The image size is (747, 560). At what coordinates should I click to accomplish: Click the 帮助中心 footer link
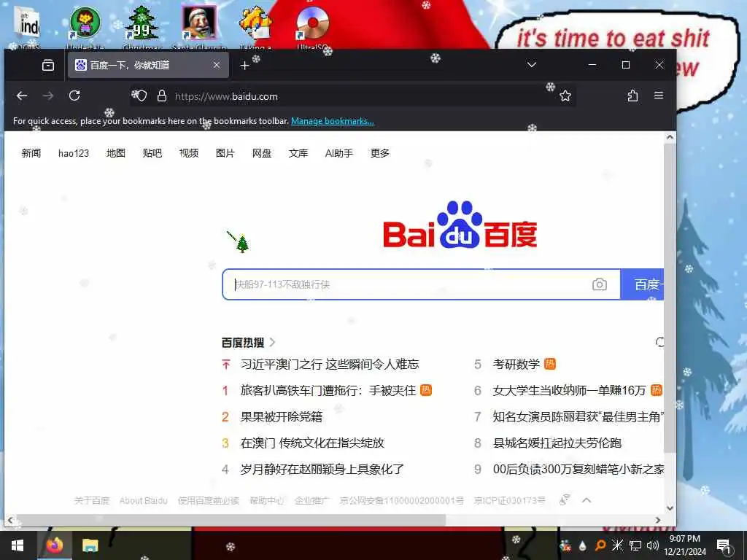click(x=267, y=500)
